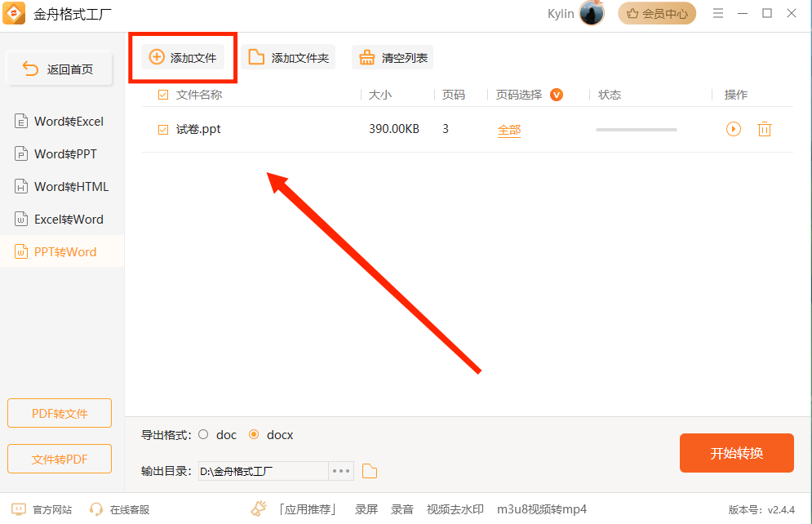Click the 操作 column header
Viewport: 812px width, 524px height.
pos(736,95)
